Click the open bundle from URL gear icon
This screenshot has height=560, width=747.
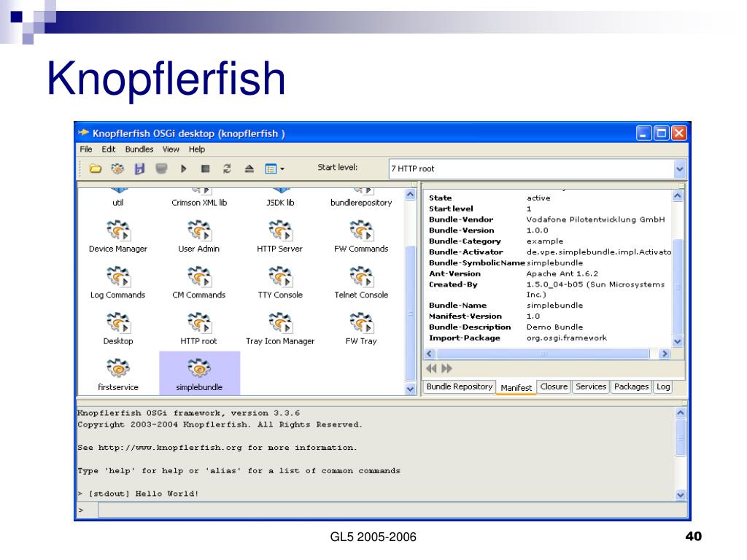coord(117,168)
